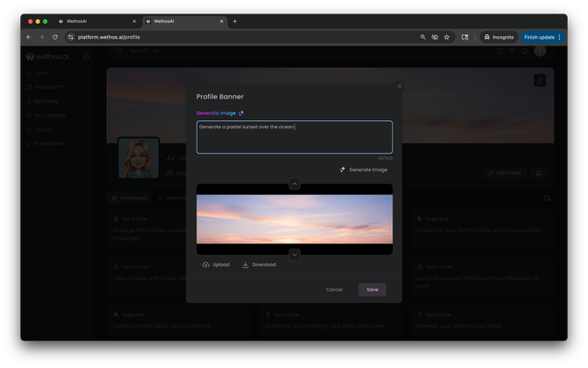The height and width of the screenshot is (368, 588).
Task: Click the Upload button
Action: pyautogui.click(x=216, y=264)
